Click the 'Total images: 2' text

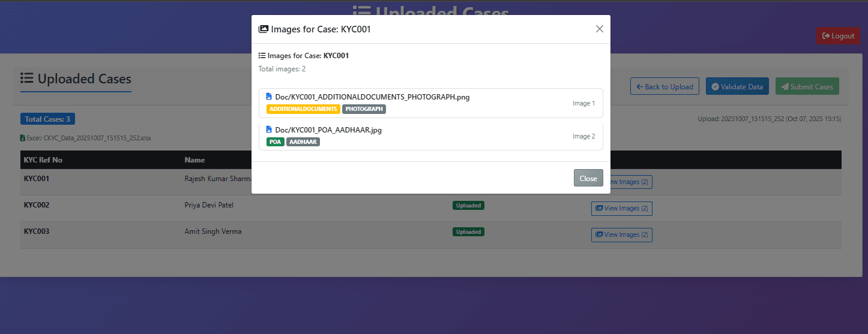[x=282, y=69]
